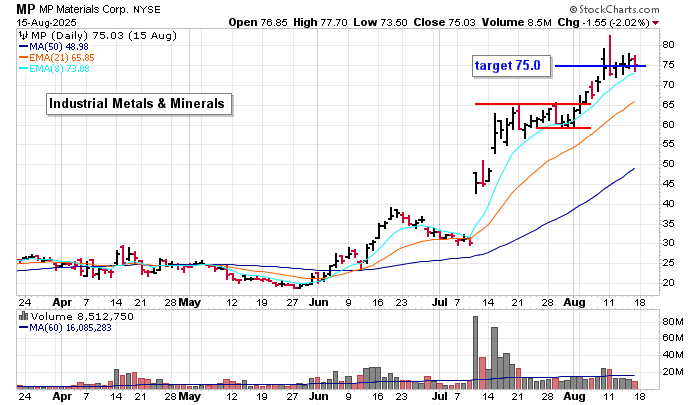This screenshot has width=700, height=405.
Task: Click the EMA(8) 73.08 legend entry
Action: click(x=54, y=69)
